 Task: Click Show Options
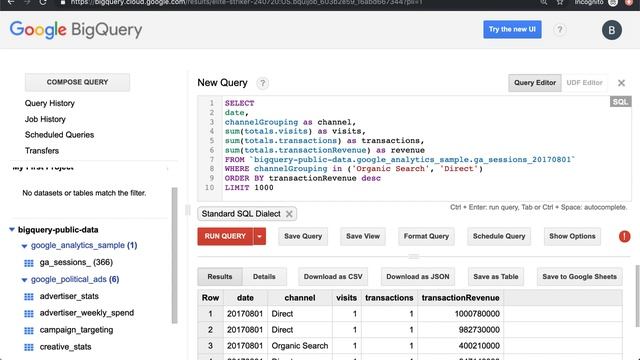point(572,236)
